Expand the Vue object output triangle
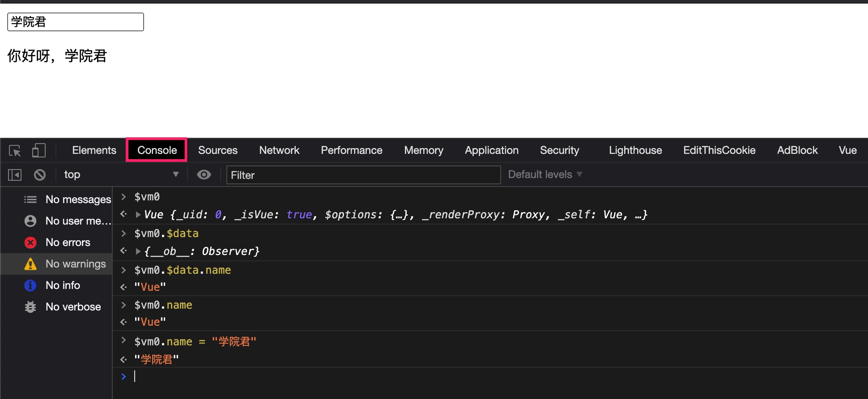This screenshot has width=868, height=399. 138,215
